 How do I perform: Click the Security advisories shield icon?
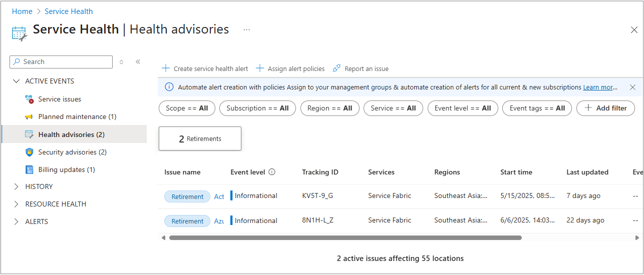30,152
